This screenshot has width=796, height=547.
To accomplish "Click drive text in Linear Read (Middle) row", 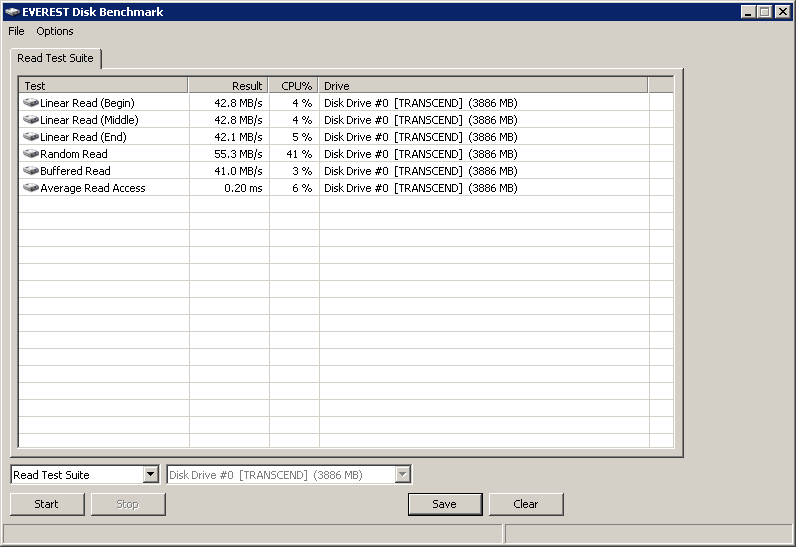I will pos(421,120).
